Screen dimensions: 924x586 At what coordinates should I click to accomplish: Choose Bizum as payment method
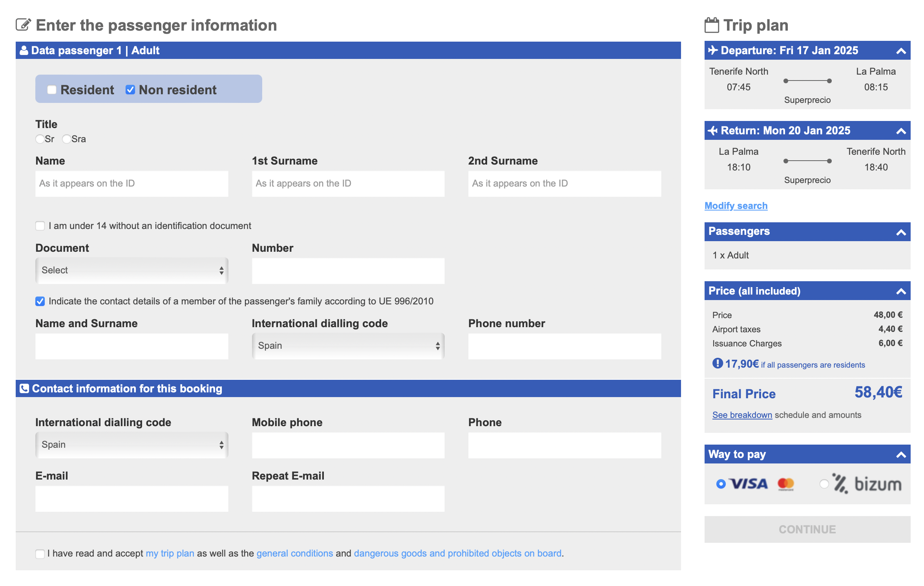click(824, 484)
